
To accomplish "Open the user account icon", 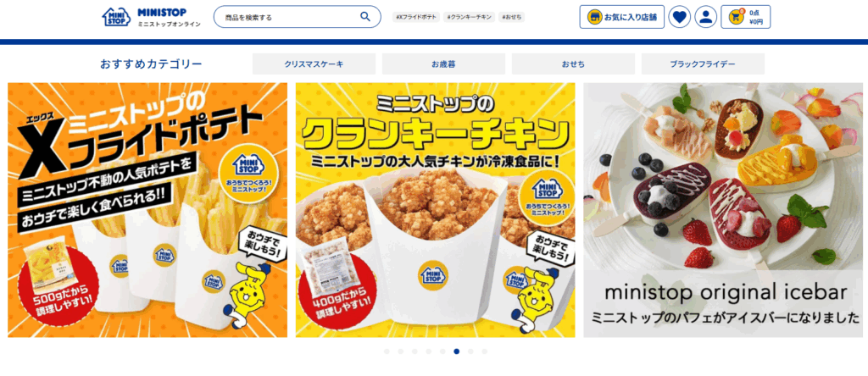I will (706, 17).
